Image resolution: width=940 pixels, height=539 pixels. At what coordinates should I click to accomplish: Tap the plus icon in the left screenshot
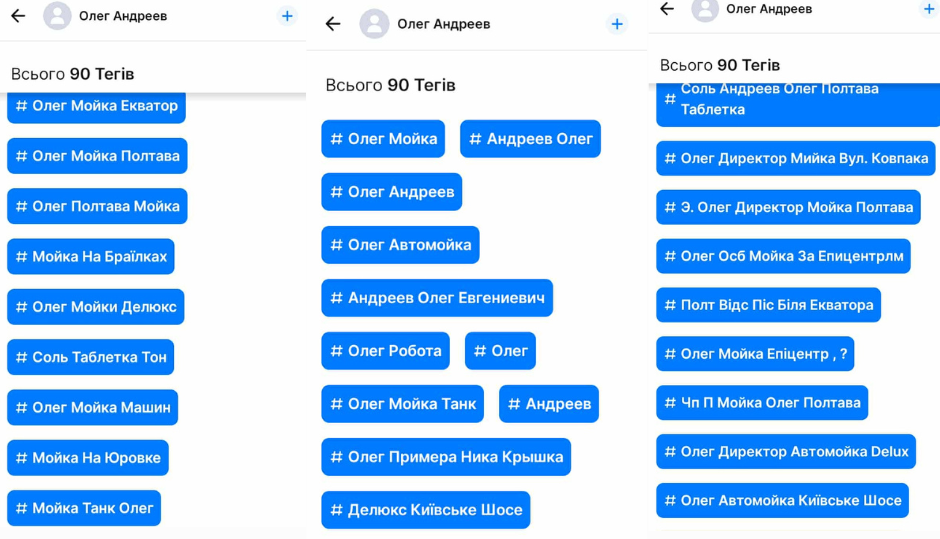(287, 16)
